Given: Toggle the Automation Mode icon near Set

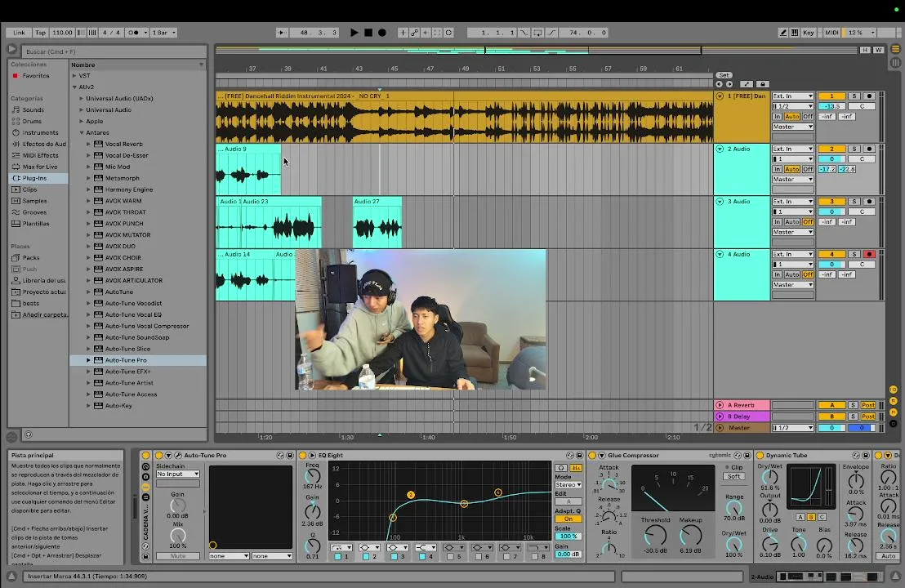Looking at the screenshot, I should 747,84.
